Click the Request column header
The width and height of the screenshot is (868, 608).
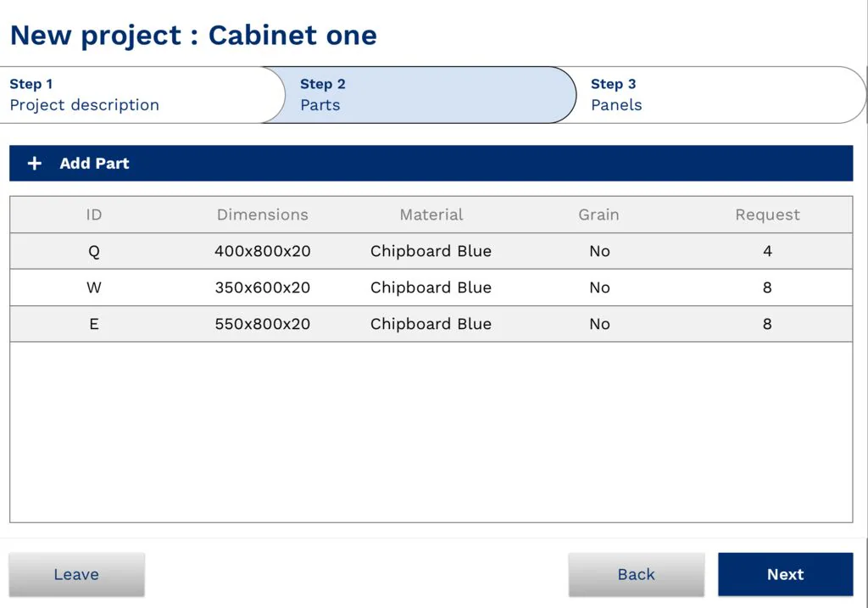[x=767, y=215]
